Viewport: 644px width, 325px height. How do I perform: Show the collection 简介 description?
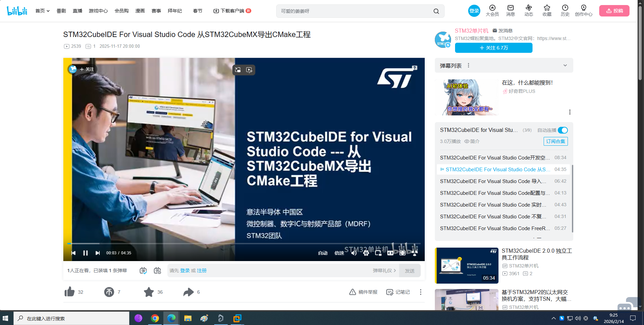pos(472,141)
